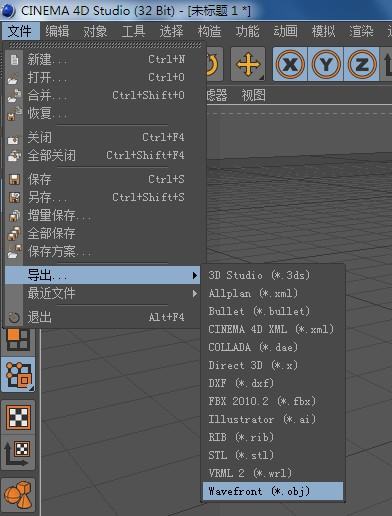Image resolution: width=392 pixels, height=516 pixels.
Task: Select the Move tool cross-arrows icon
Action: pyautogui.click(x=248, y=64)
